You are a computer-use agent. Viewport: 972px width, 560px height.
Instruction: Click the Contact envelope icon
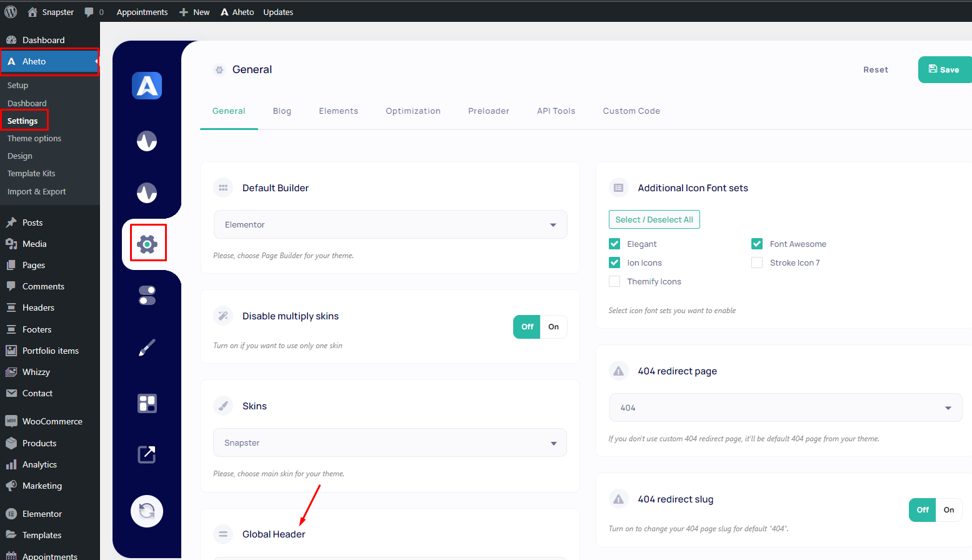11,393
